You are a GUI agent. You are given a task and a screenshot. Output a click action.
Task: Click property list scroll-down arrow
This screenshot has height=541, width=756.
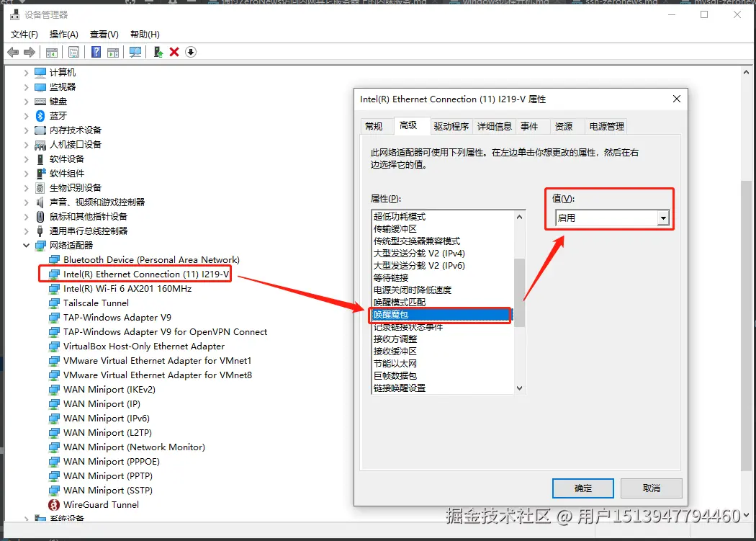(x=519, y=388)
